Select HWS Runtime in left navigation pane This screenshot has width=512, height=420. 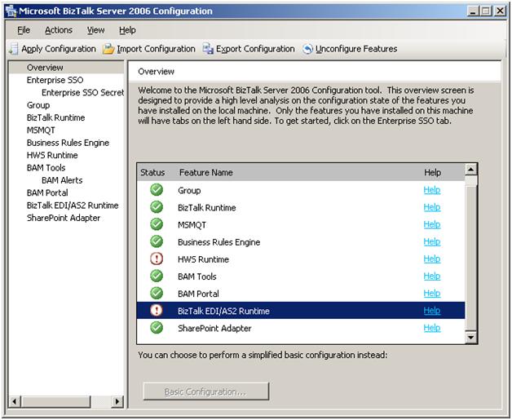point(52,155)
